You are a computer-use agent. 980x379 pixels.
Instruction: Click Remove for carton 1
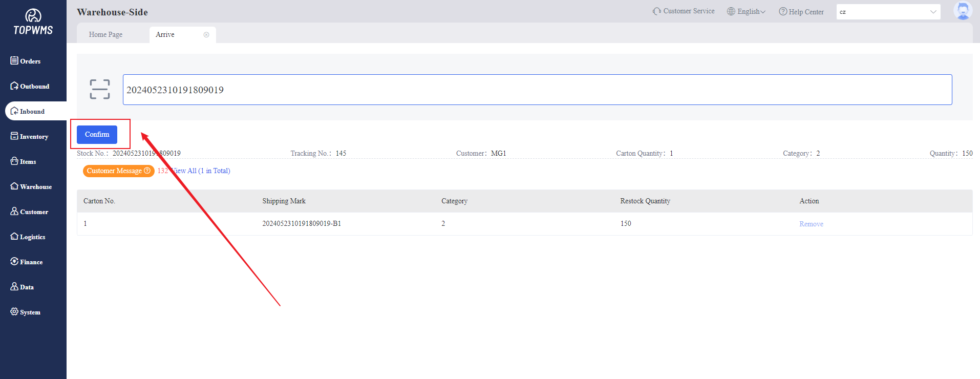[811, 224]
